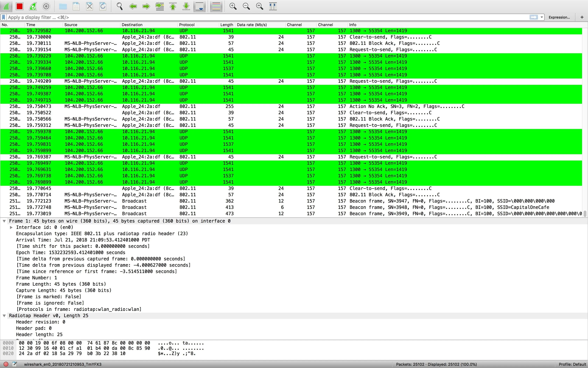Open the Expression... filter builder
Screen dimensions: 588x368
point(559,17)
